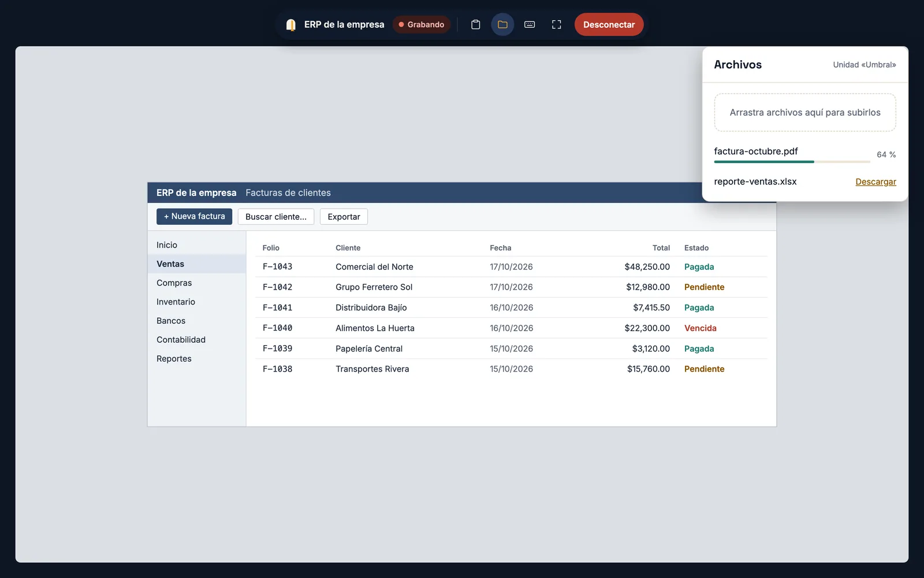
Task: Click the file name factura-octubre.pdf
Action: [756, 151]
